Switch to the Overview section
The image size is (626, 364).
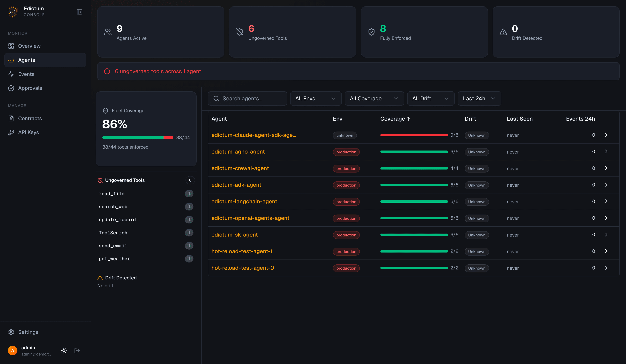click(29, 46)
